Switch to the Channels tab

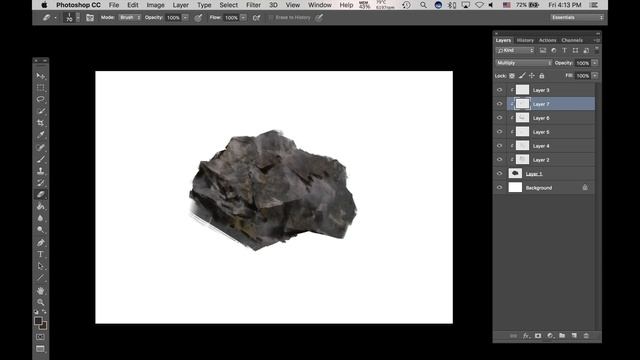coord(572,40)
